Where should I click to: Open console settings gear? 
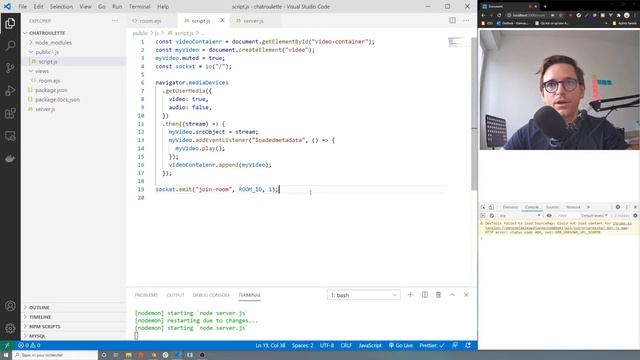635,216
